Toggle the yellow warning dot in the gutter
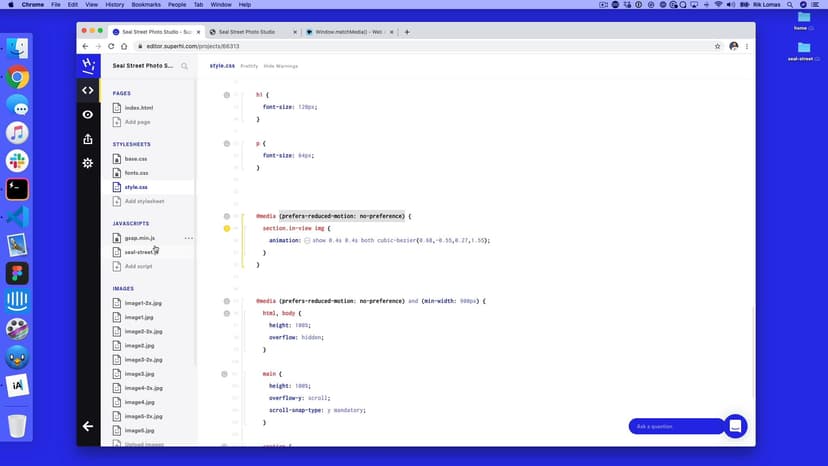828x466 pixels. tap(227, 229)
